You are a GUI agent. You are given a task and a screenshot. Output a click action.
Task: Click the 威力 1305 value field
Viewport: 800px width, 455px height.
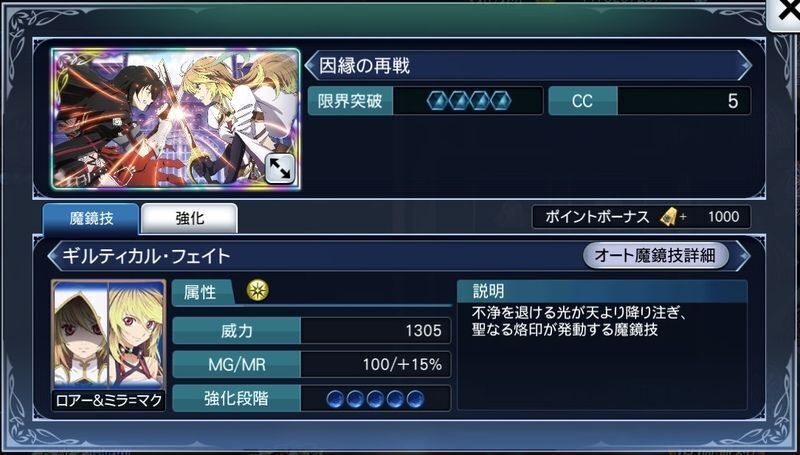point(376,331)
